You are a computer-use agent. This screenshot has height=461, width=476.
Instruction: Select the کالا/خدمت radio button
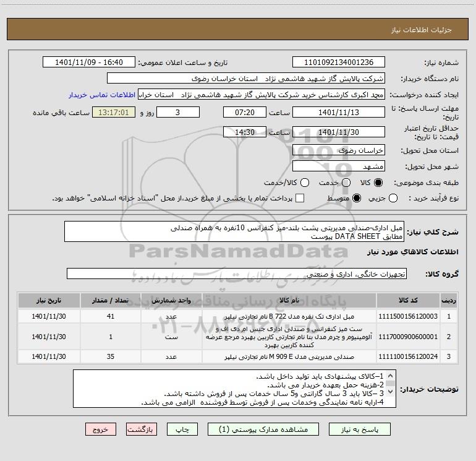305,183
